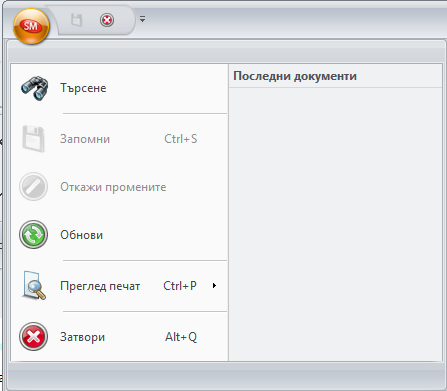Screen dimensions: 447x391
Task: Click the Ctrl+S shortcut text
Action: tap(181, 139)
